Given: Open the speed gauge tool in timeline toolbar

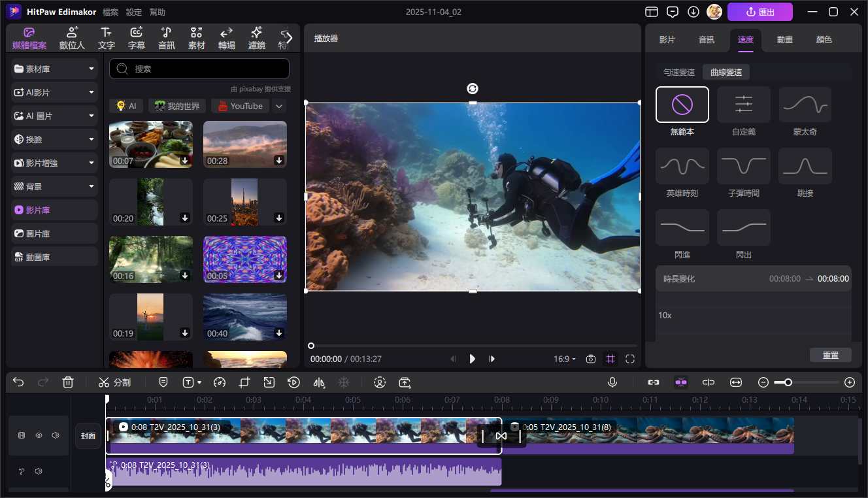Looking at the screenshot, I should (x=220, y=382).
